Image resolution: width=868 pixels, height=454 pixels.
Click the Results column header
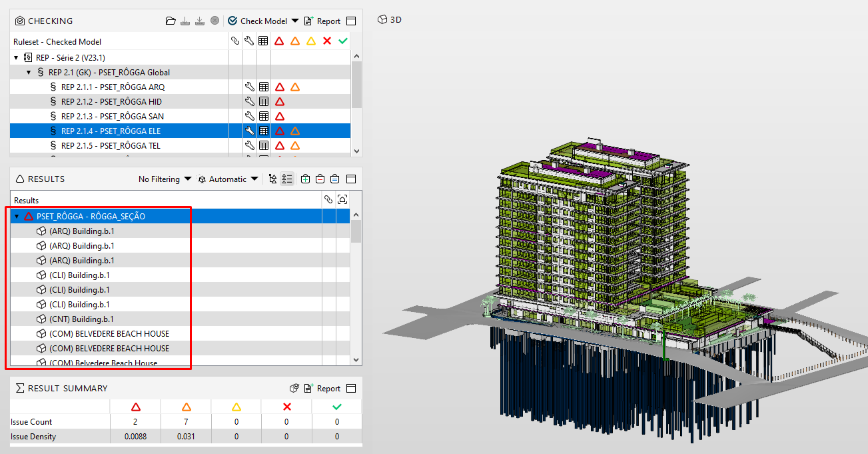27,200
